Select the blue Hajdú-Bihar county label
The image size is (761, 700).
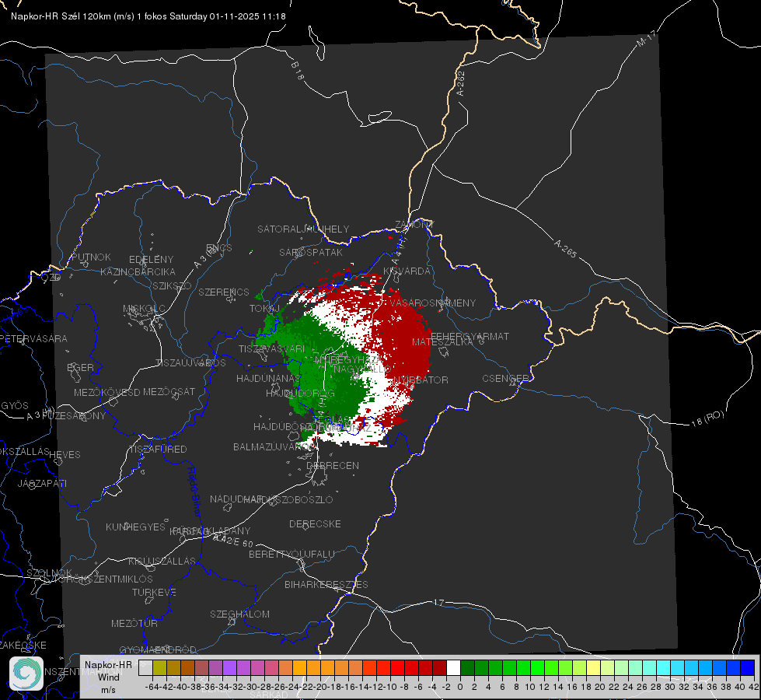[194, 492]
